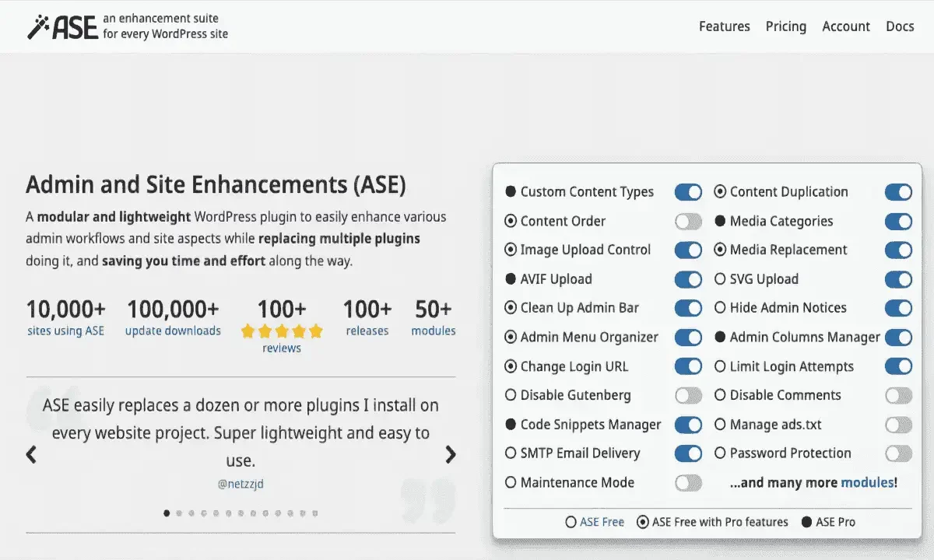This screenshot has width=934, height=560.
Task: Open the sites using ASE link
Action: tap(65, 331)
